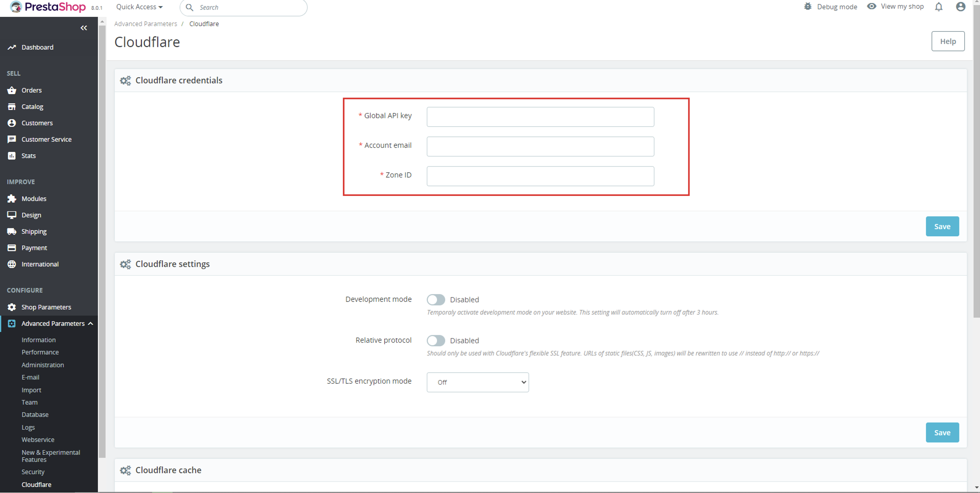Click the Advanced Parameters settings icon
Image resolution: width=980 pixels, height=493 pixels.
(13, 323)
